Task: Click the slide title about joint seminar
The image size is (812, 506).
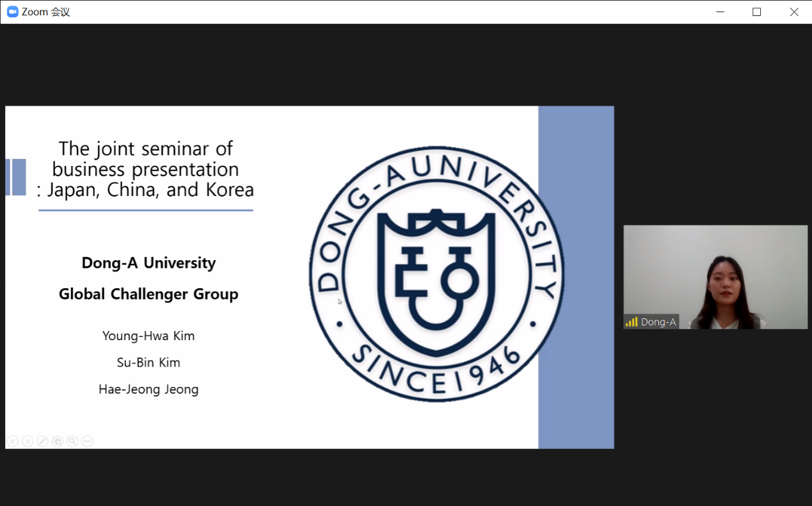Action: coord(146,169)
